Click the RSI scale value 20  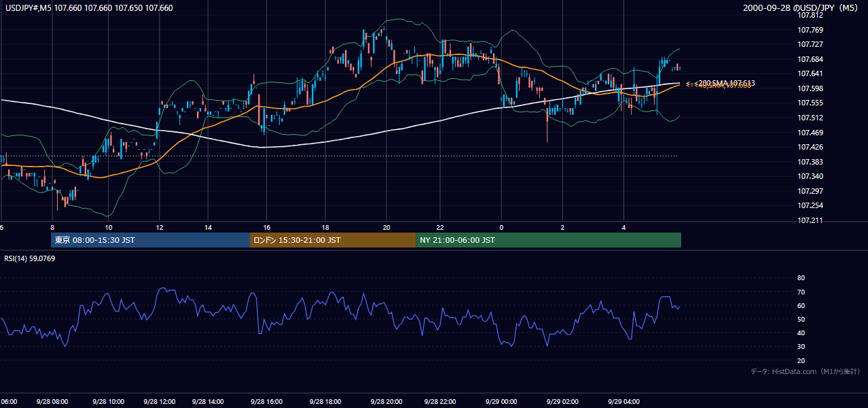(801, 360)
